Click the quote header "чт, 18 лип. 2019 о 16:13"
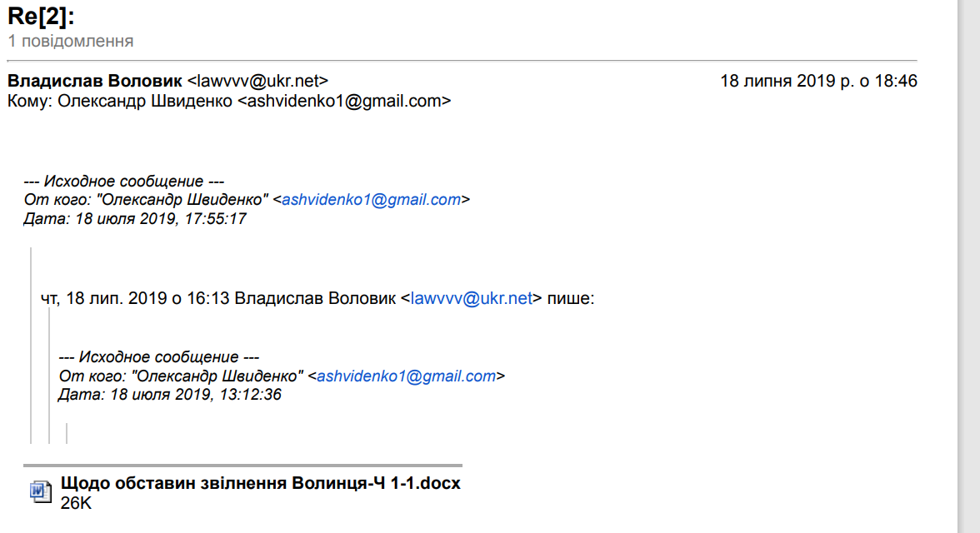This screenshot has height=533, width=980. (x=135, y=299)
